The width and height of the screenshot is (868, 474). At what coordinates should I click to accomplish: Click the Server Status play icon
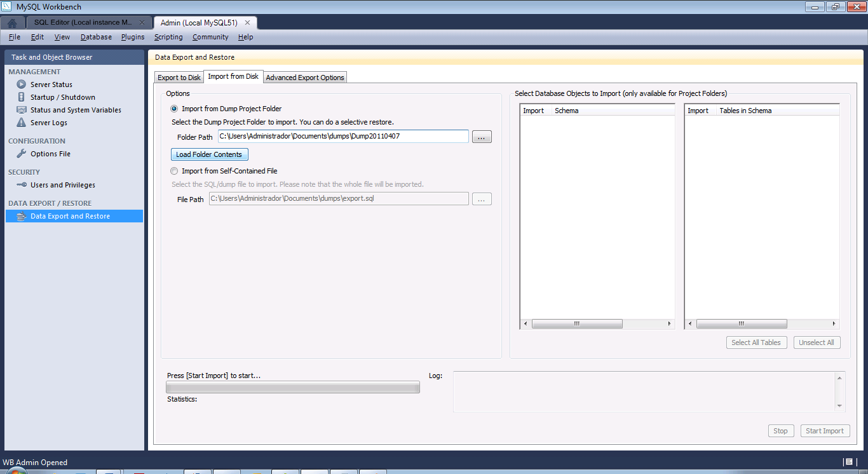coord(22,85)
